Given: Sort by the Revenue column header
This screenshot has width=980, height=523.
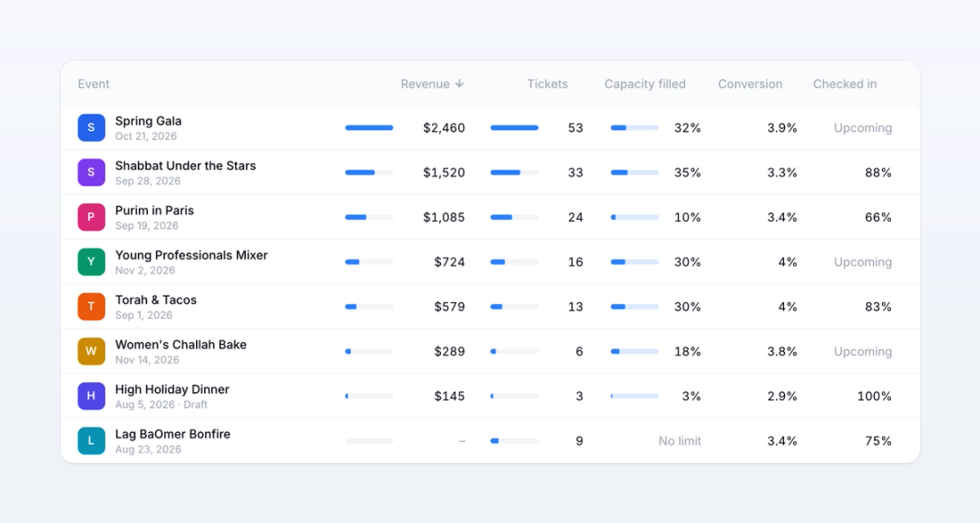Looking at the screenshot, I should point(433,84).
